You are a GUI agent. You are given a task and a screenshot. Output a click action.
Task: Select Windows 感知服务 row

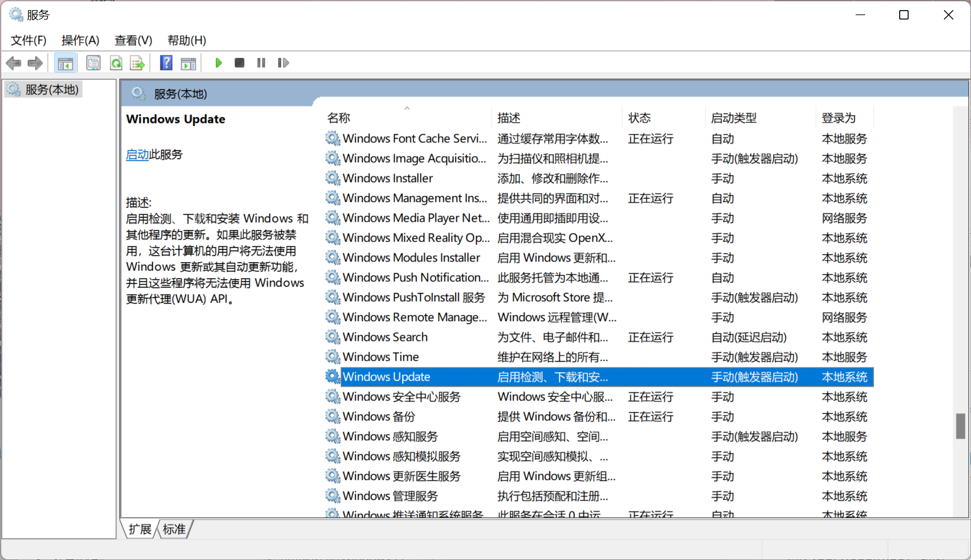pyautogui.click(x=599, y=436)
